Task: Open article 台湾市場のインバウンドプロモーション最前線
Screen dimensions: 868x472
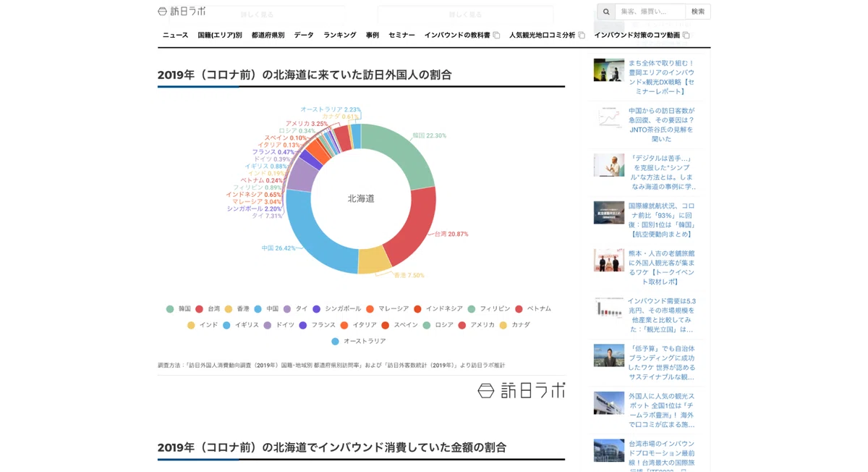Action: click(661, 456)
